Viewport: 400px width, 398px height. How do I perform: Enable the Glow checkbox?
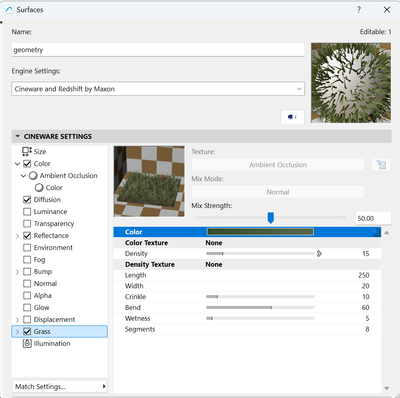27,308
